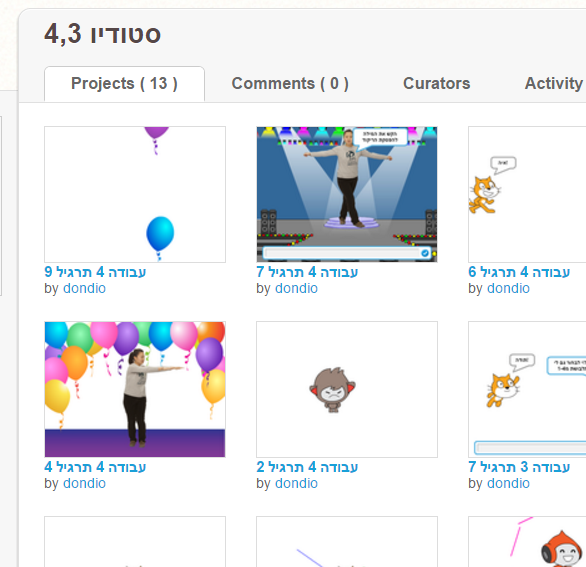
Task: Click the studio title סטודיו 4,3
Action: [x=103, y=34]
